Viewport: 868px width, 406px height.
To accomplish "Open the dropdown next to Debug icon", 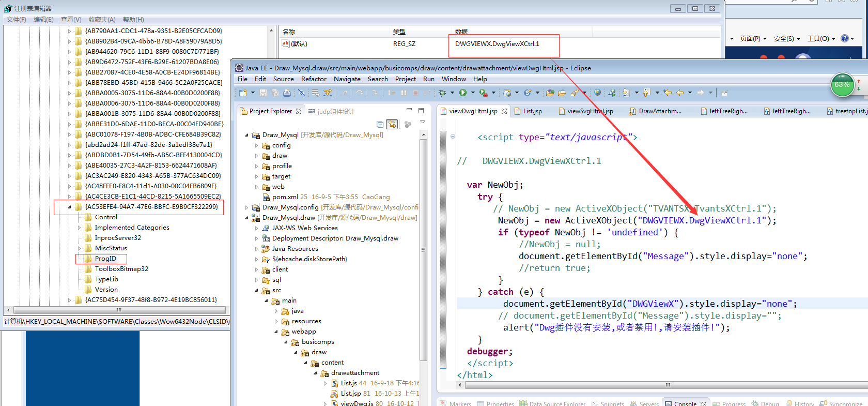I will (x=452, y=93).
